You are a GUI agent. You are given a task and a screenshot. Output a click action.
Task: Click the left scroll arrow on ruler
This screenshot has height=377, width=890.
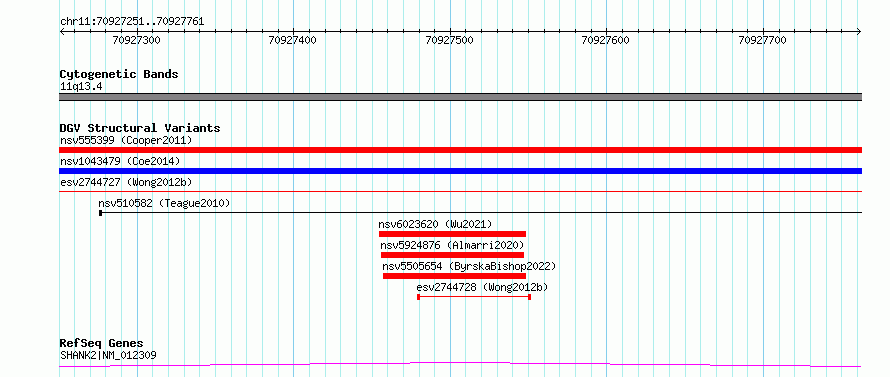62,32
